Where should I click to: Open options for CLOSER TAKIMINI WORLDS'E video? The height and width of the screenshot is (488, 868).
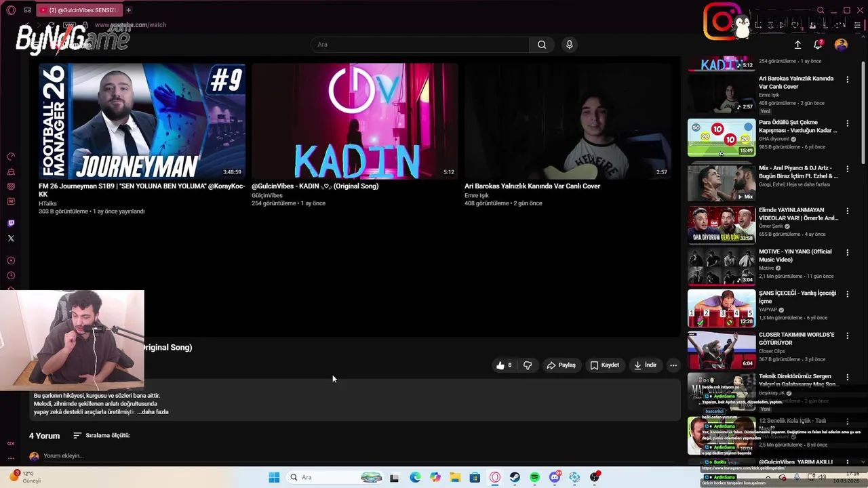847,335
